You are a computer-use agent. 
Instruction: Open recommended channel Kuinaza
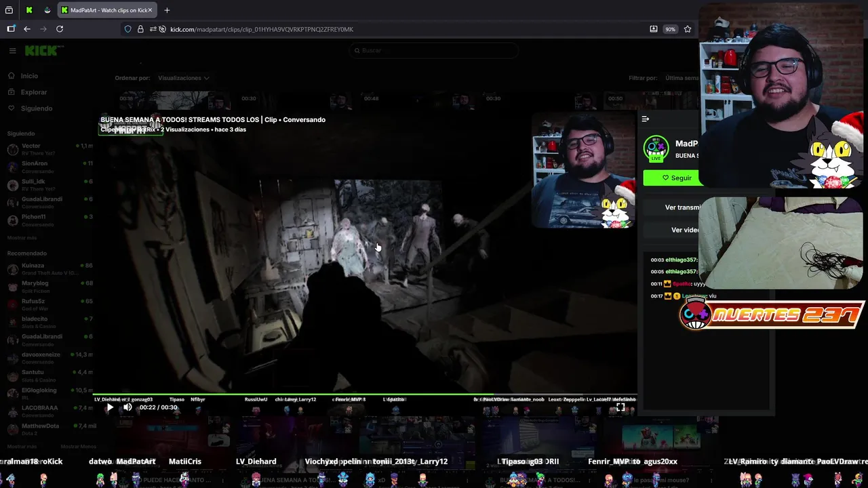49,268
